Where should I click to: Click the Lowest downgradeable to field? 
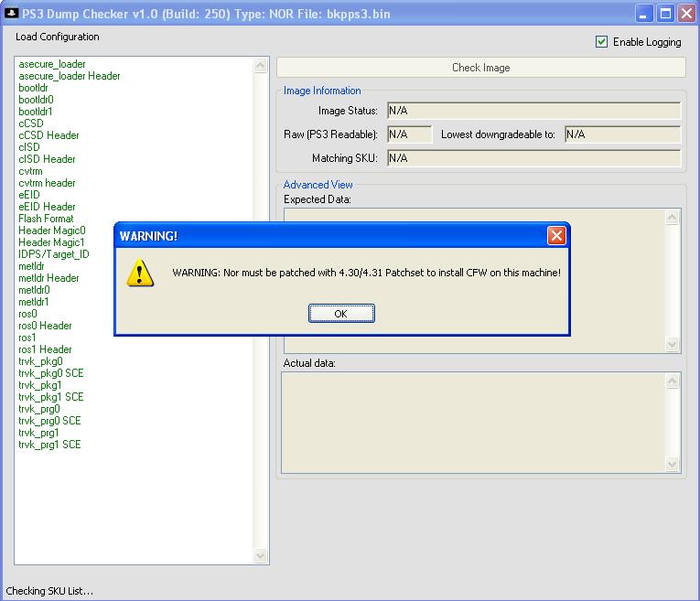[622, 134]
